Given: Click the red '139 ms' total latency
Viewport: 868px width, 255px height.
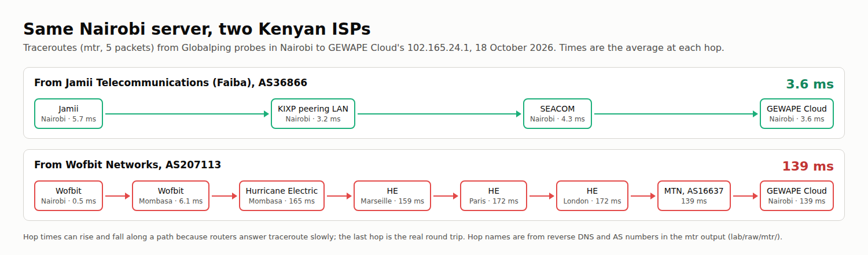Looking at the screenshot, I should click(808, 167).
